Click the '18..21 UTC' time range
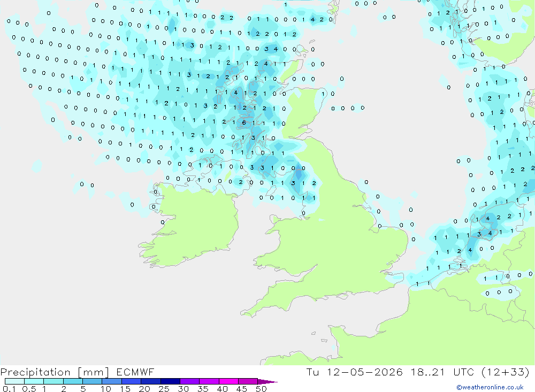The height and width of the screenshot is (392, 535). click(x=442, y=372)
